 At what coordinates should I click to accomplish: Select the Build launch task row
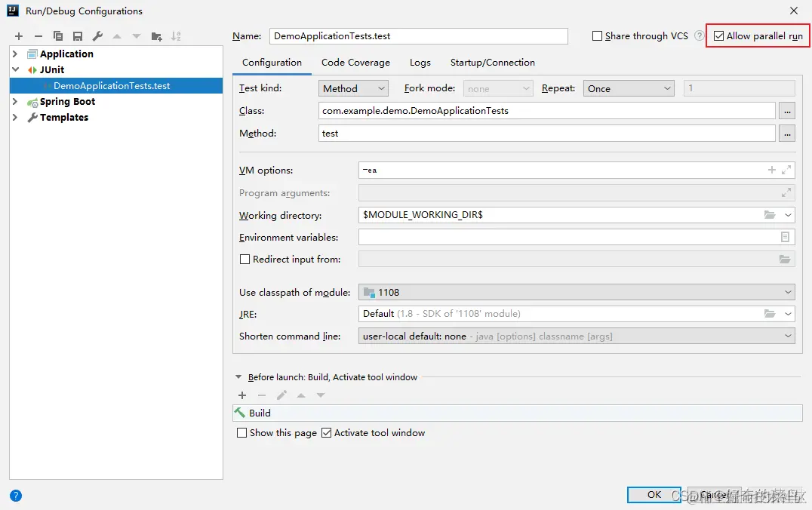pos(518,413)
